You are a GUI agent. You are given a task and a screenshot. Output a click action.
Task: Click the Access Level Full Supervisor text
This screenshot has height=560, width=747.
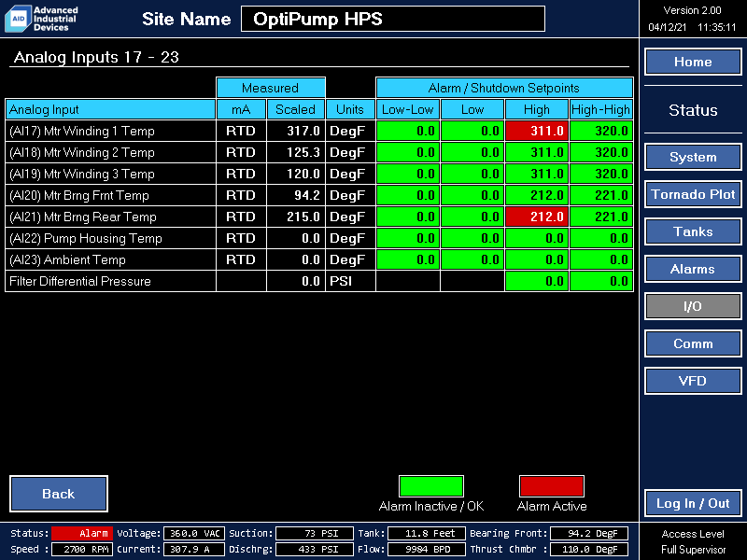[693, 542]
